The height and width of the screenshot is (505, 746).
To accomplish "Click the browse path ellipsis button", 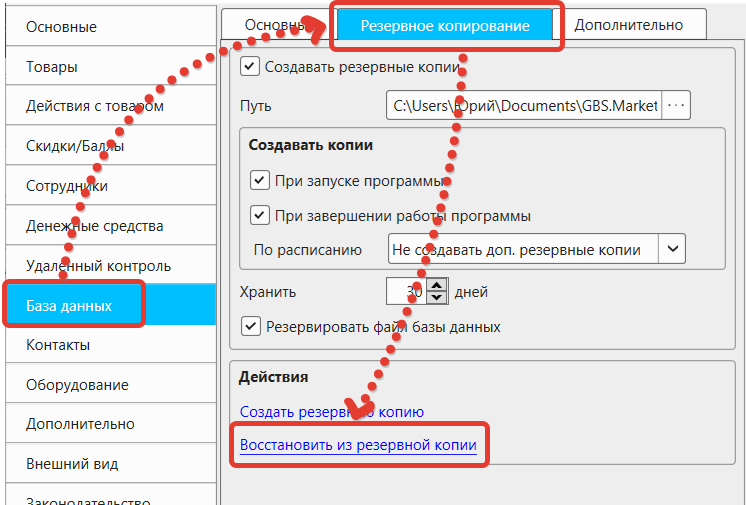I will 677,105.
